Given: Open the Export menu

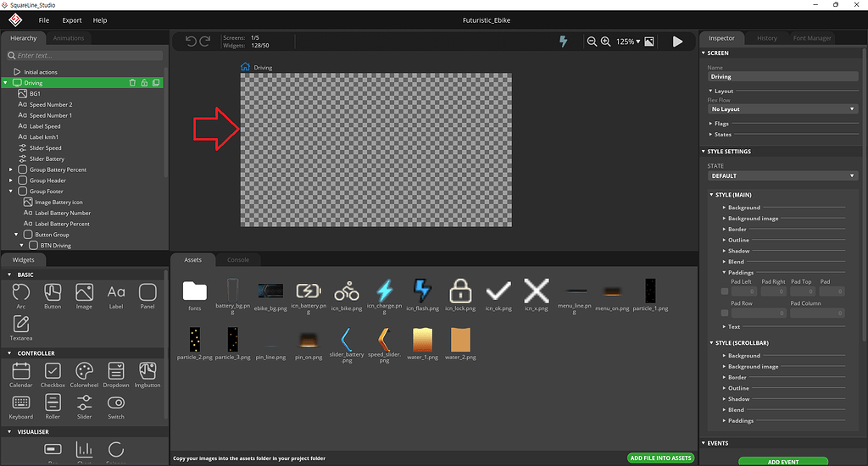Looking at the screenshot, I should click(x=72, y=19).
